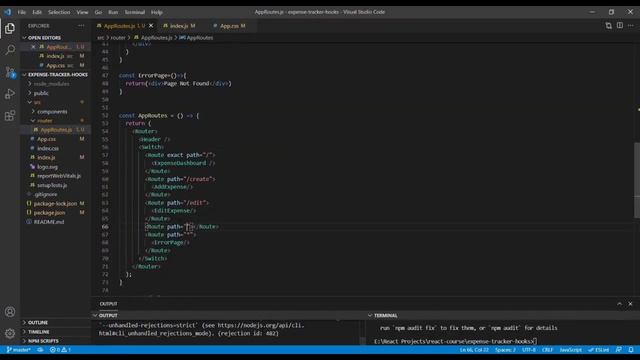This screenshot has width=640, height=360.
Task: Click the UTF-8 encoding selector
Action: (x=529, y=350)
